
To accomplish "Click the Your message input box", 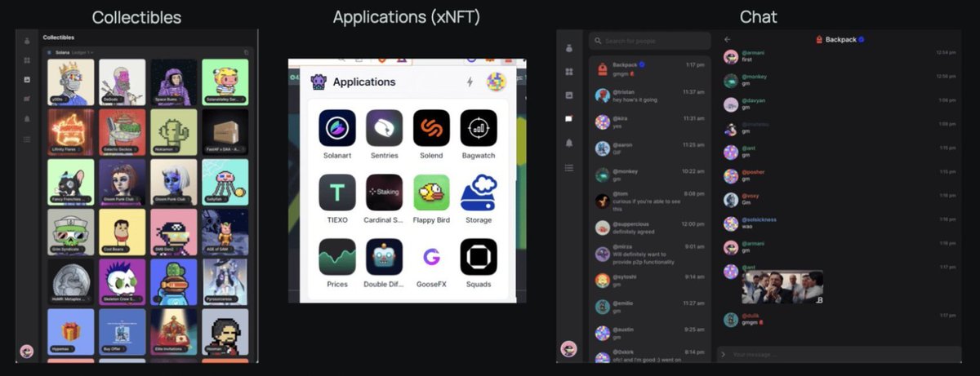I will coord(839,354).
